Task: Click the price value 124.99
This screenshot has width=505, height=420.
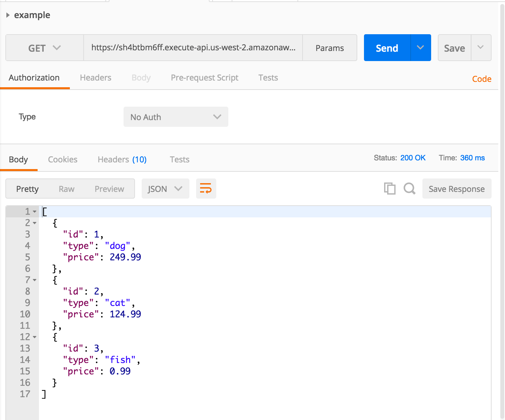Action: click(125, 314)
